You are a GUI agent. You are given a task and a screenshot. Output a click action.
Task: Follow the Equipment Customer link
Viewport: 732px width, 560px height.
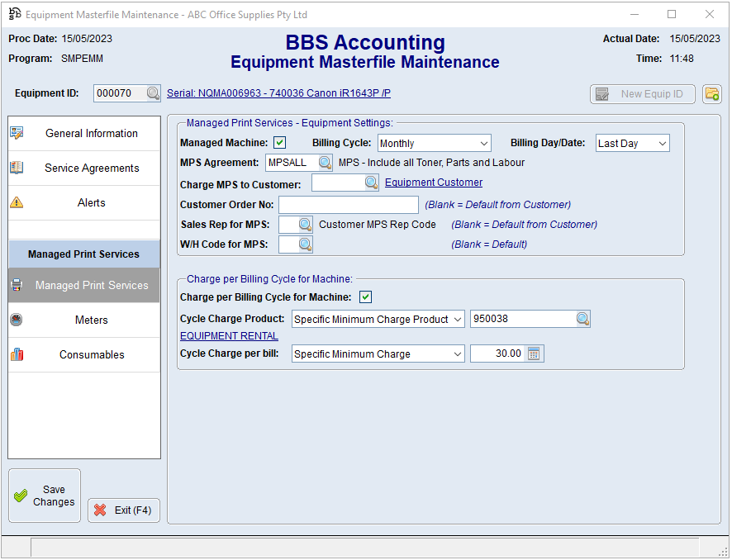click(x=434, y=183)
